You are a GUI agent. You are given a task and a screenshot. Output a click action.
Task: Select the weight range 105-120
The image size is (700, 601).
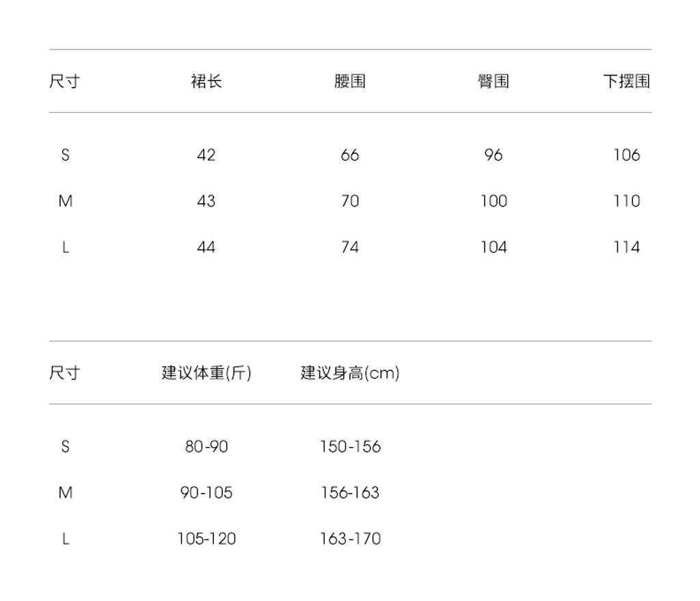click(206, 539)
